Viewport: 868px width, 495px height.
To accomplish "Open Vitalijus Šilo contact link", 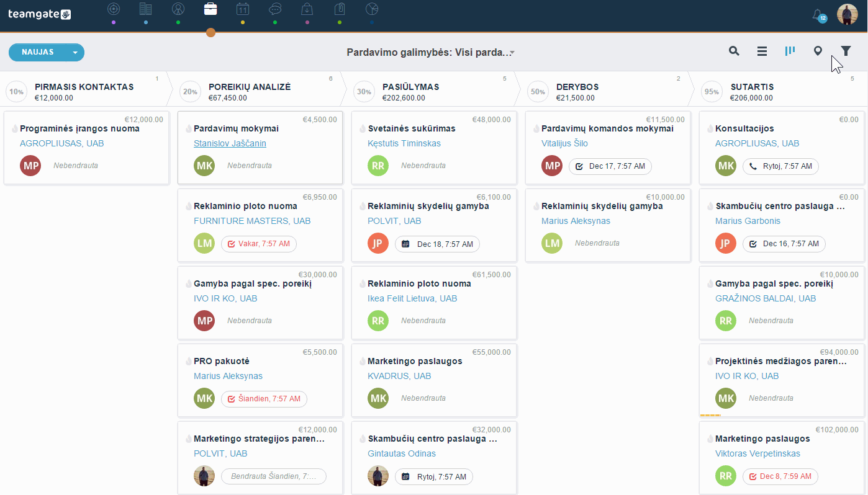I will (564, 143).
